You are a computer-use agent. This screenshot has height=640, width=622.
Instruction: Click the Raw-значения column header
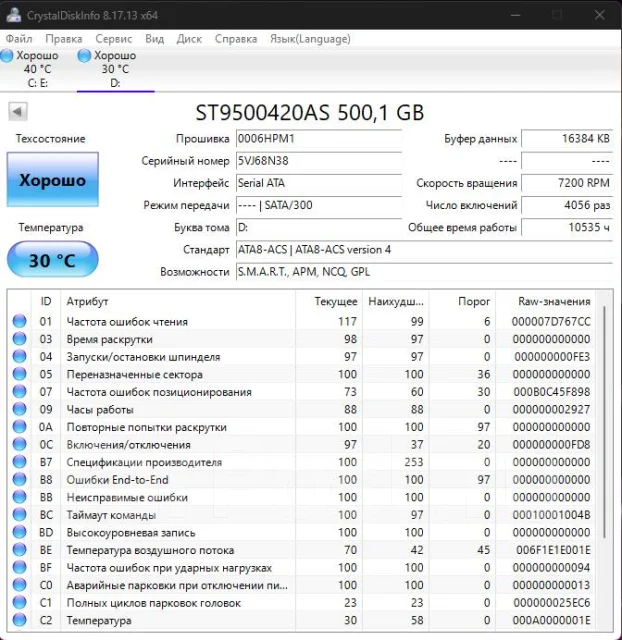545,302
